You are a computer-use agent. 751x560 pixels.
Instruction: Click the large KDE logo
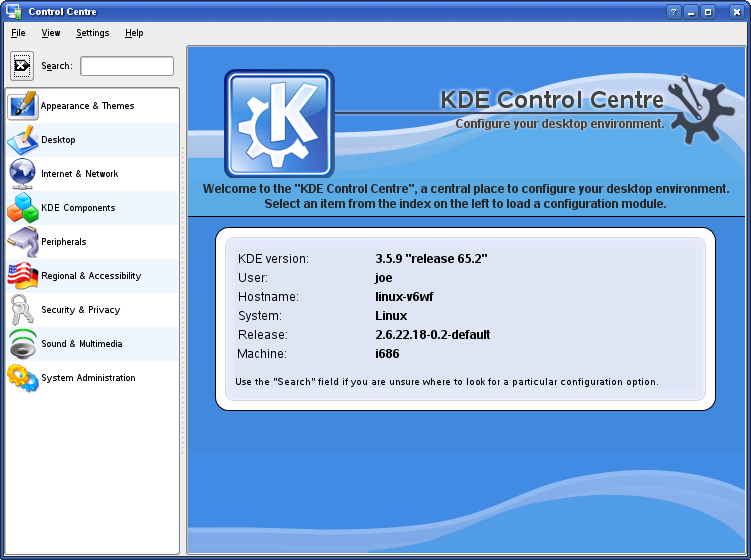coord(279,124)
